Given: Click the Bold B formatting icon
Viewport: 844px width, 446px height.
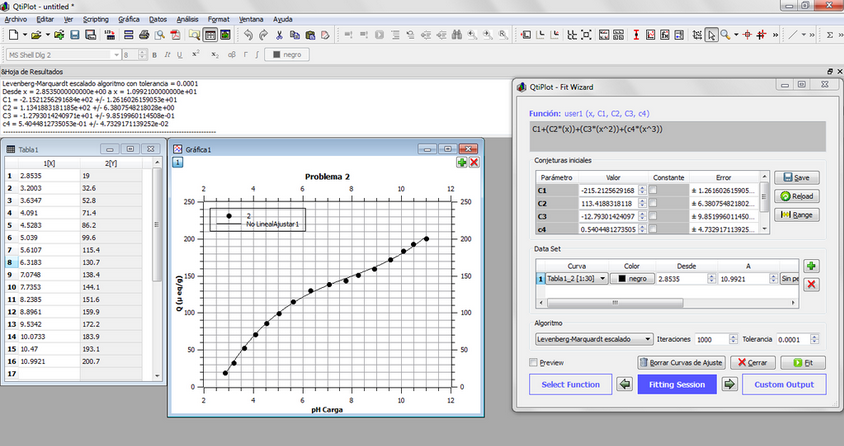Looking at the screenshot, I should pyautogui.click(x=154, y=55).
